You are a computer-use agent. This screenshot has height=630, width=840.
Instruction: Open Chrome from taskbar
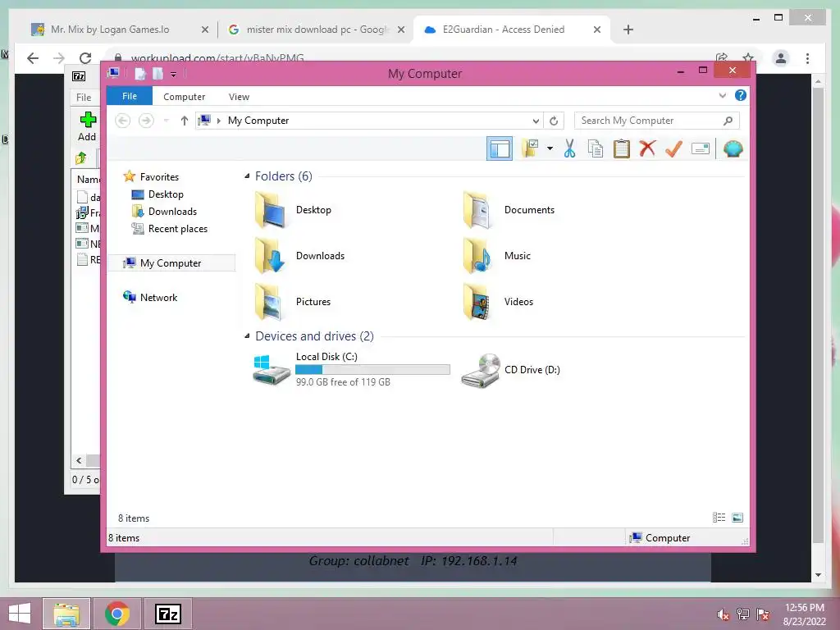(116, 614)
